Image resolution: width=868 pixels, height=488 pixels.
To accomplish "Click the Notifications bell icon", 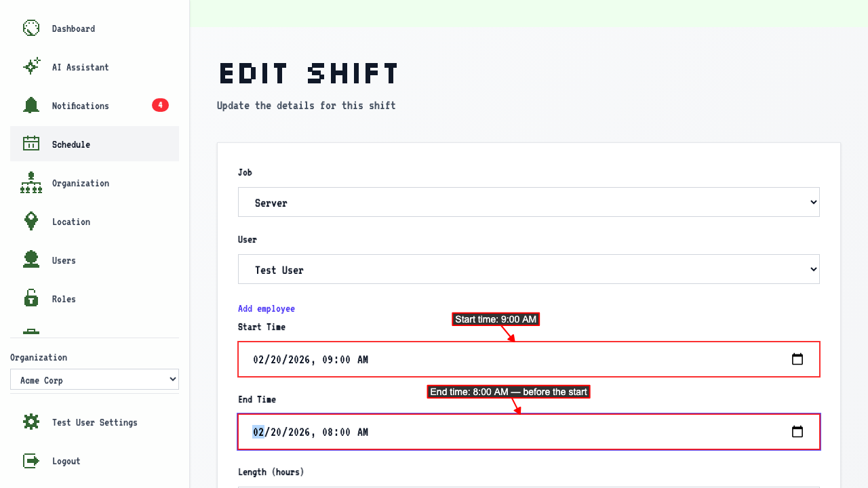I will 31,105.
